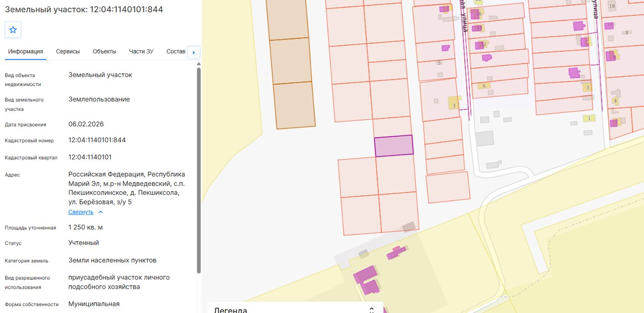This screenshot has width=644, height=313.
Task: Click yellow building labeled 1 on map
Action: (589, 118)
